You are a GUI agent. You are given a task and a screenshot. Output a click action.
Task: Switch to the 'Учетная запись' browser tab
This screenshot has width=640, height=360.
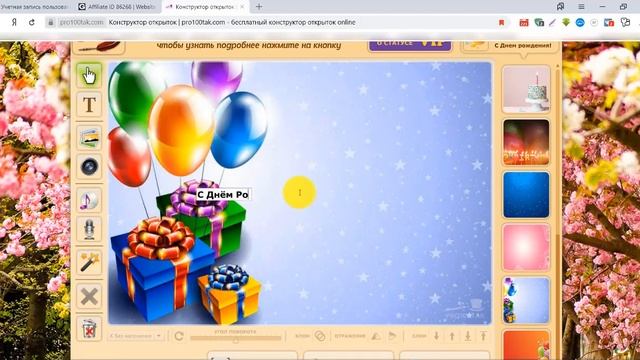coord(34,7)
